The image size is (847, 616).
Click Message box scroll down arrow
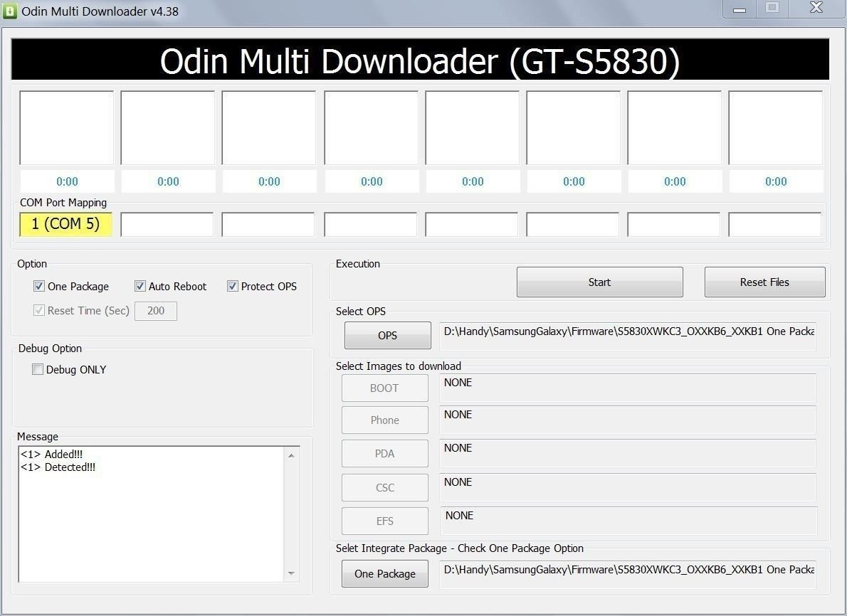tap(291, 573)
